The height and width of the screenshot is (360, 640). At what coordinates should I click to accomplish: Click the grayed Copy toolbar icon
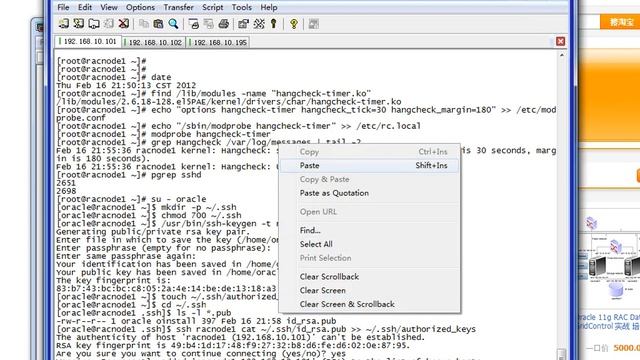point(143,24)
